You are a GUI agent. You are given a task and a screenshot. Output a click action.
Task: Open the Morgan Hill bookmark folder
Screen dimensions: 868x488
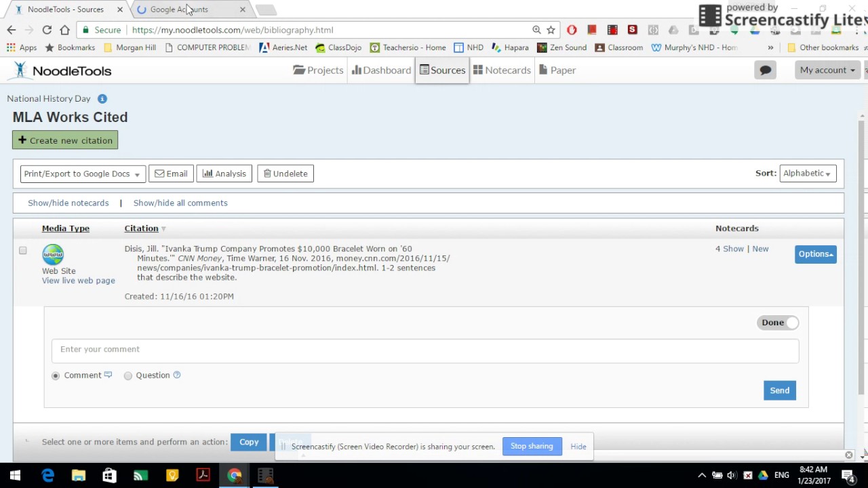coord(130,47)
